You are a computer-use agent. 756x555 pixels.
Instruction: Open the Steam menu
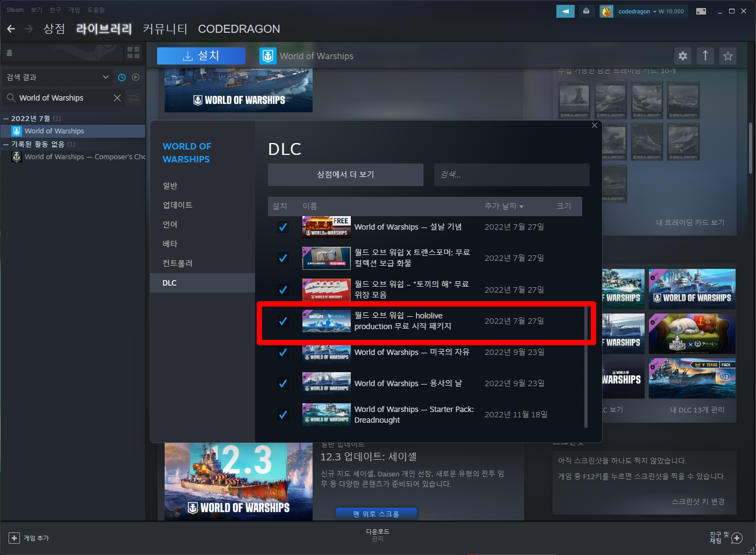pos(15,10)
